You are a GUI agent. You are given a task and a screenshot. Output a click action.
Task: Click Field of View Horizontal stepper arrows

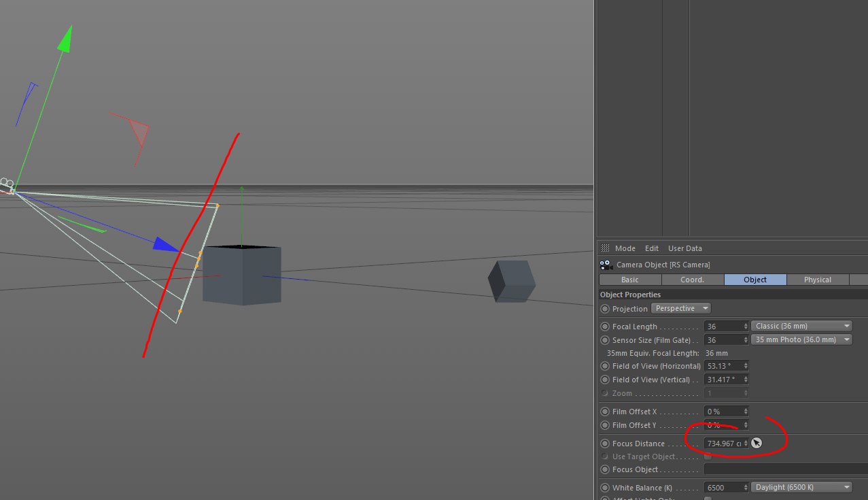click(746, 366)
